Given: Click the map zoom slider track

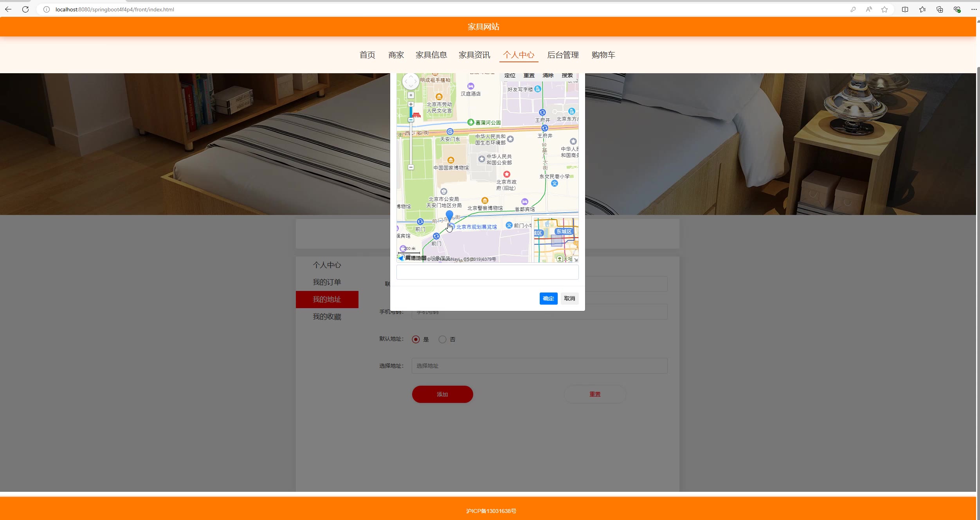Looking at the screenshot, I should click(x=411, y=143).
